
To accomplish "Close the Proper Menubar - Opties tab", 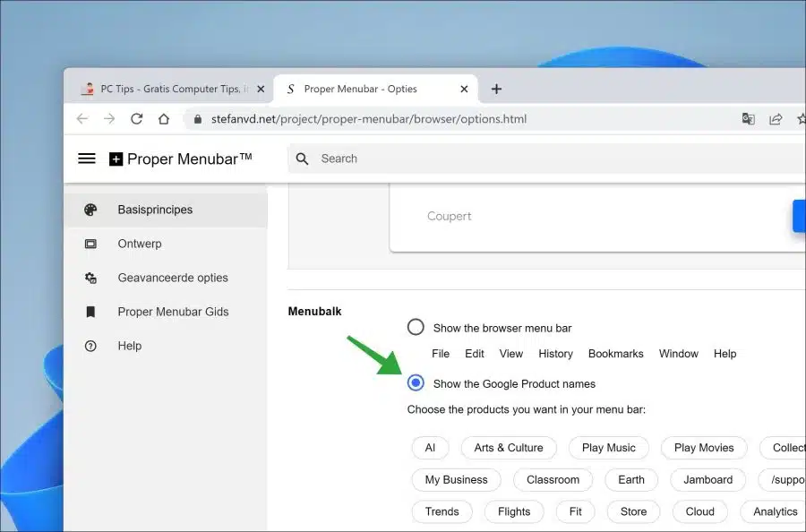I will (464, 89).
